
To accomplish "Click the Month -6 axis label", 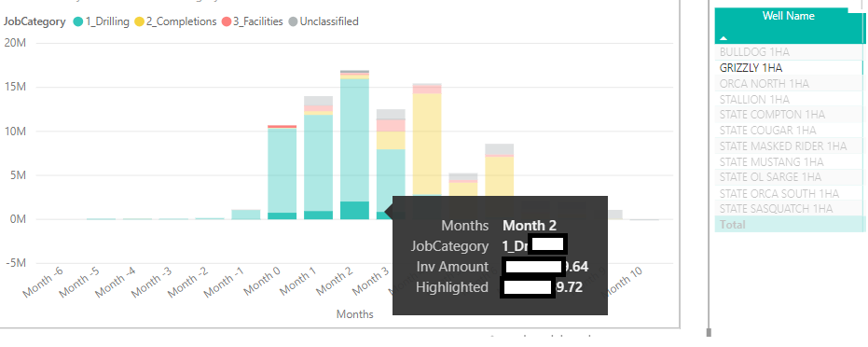I will coord(43,283).
